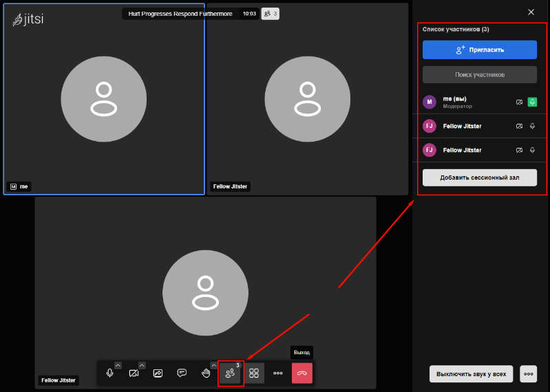Raise your hand using the hand icon
Image resolution: width=550 pixels, height=392 pixels.
point(206,373)
